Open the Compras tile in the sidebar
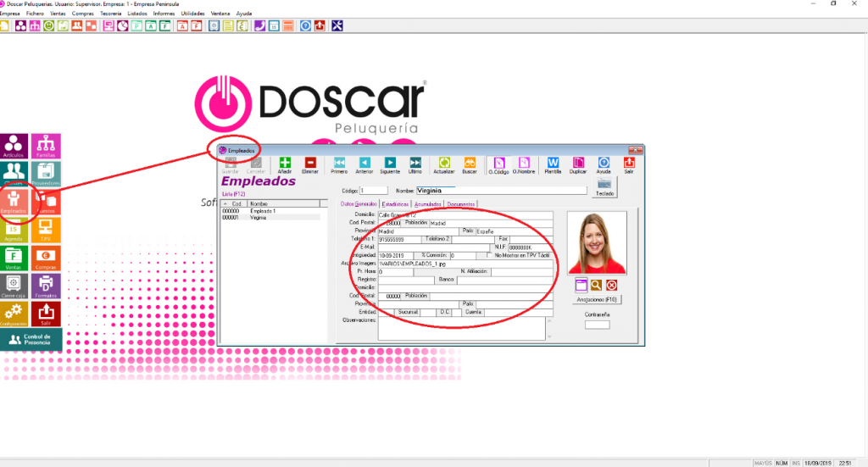Screen dimensions: 868x467 pyautogui.click(x=46, y=259)
